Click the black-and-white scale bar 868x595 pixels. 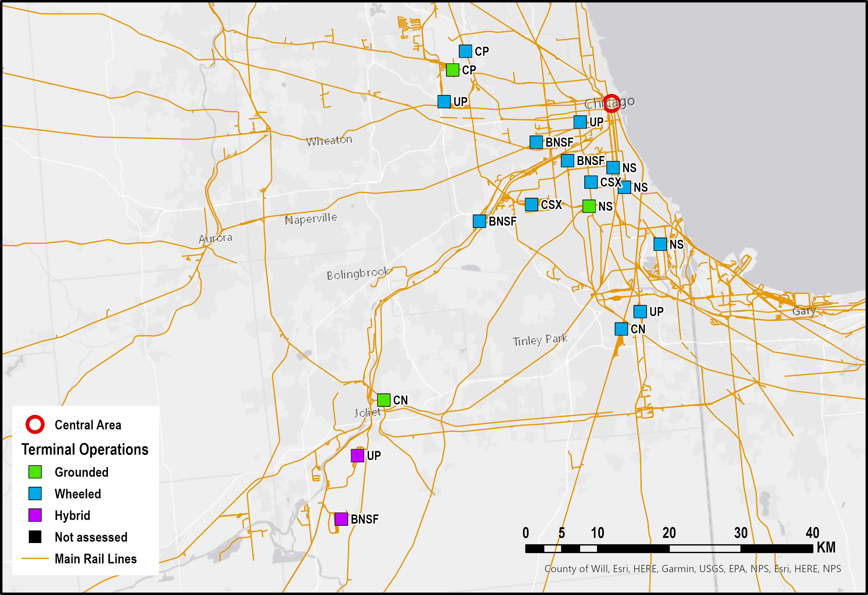669,549
